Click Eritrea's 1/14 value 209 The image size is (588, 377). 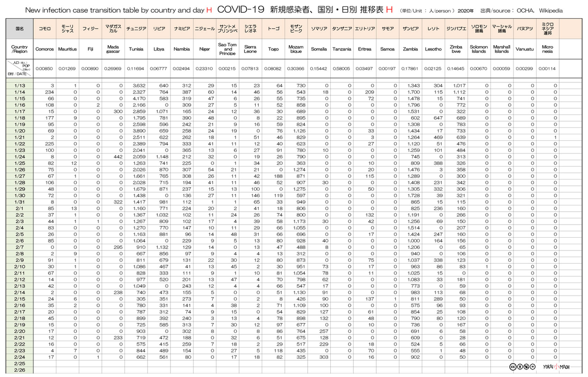[x=369, y=92]
